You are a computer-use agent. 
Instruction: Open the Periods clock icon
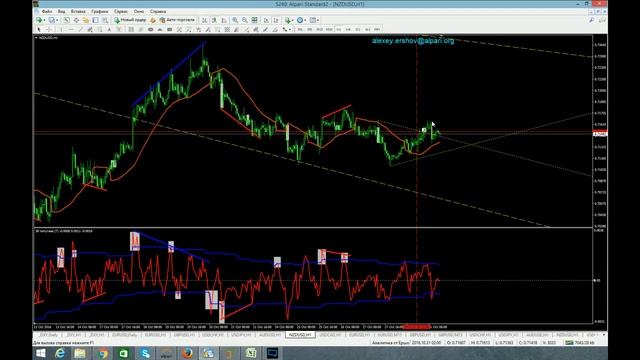300,20
